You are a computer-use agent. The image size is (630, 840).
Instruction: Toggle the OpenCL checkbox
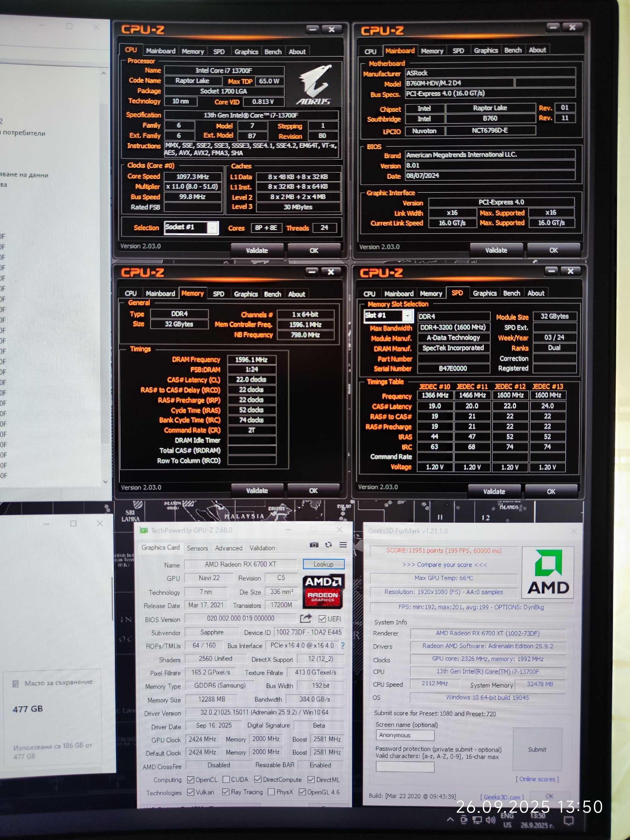click(x=191, y=780)
